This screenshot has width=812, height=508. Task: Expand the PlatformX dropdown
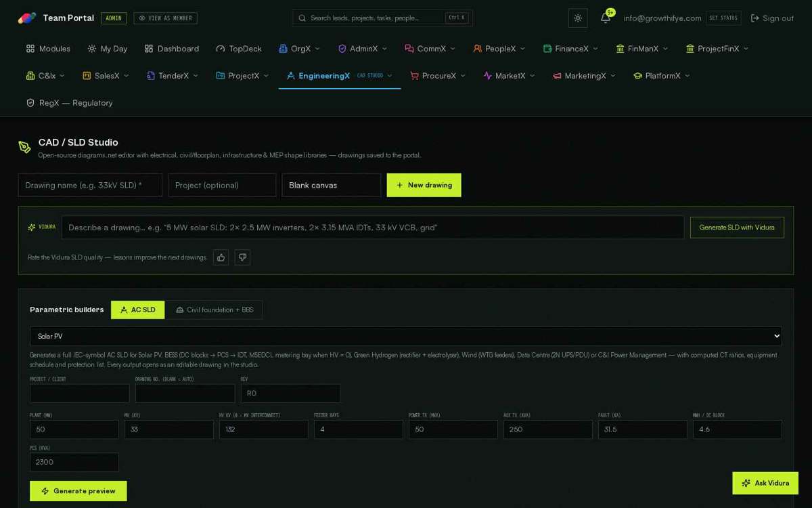coord(661,76)
